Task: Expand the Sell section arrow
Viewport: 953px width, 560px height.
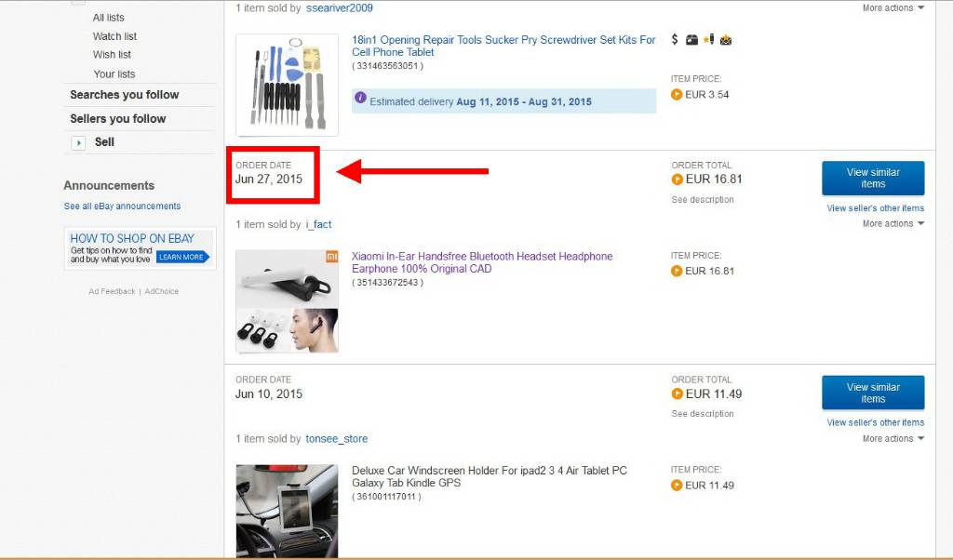Action: (78, 142)
